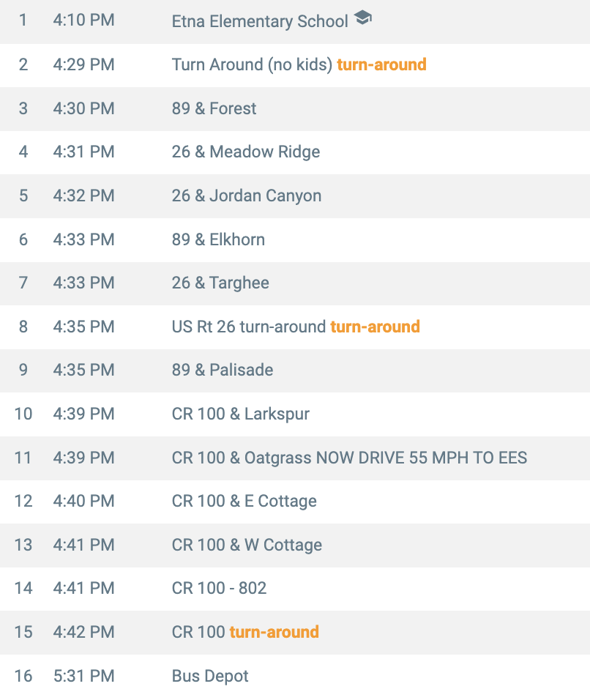Select the CR 100 - 802 stop
590x700 pixels.
click(x=219, y=588)
